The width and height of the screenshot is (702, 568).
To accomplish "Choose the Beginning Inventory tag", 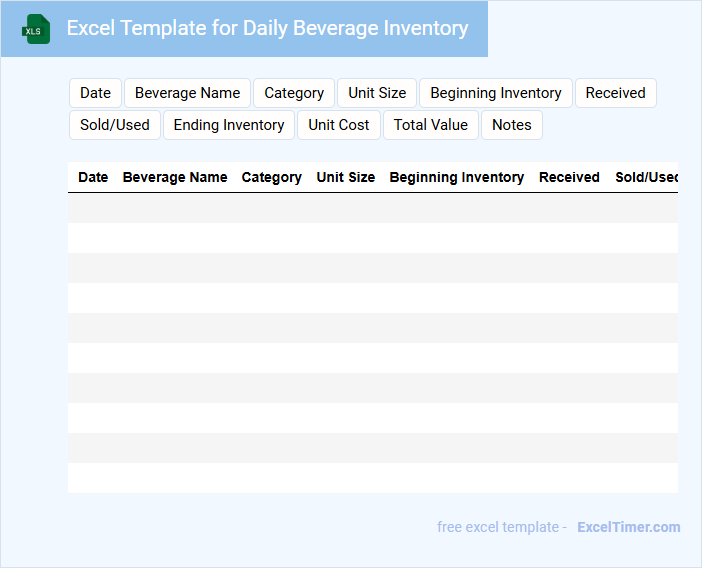I will pyautogui.click(x=495, y=93).
